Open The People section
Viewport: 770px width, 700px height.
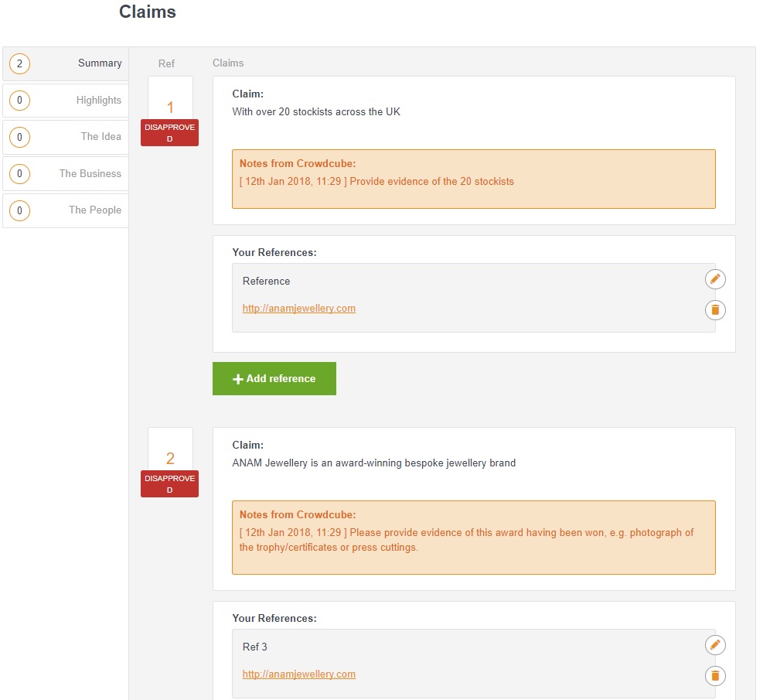[94, 210]
